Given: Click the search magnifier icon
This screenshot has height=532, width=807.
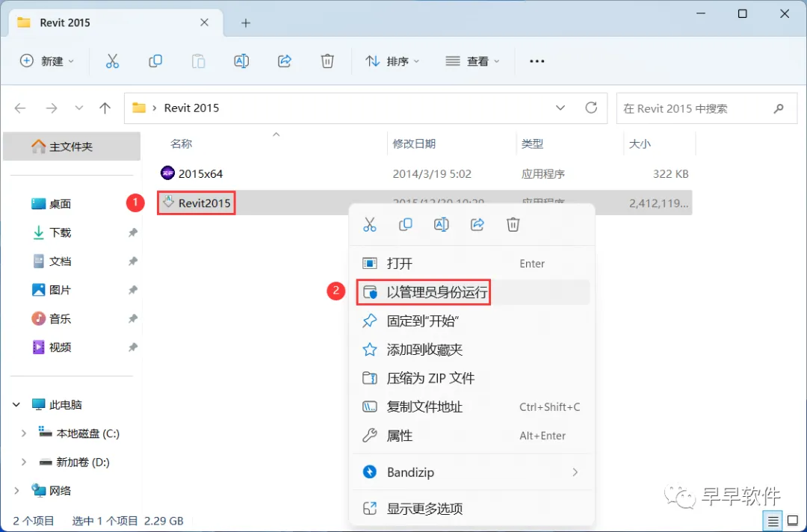Looking at the screenshot, I should tap(779, 108).
